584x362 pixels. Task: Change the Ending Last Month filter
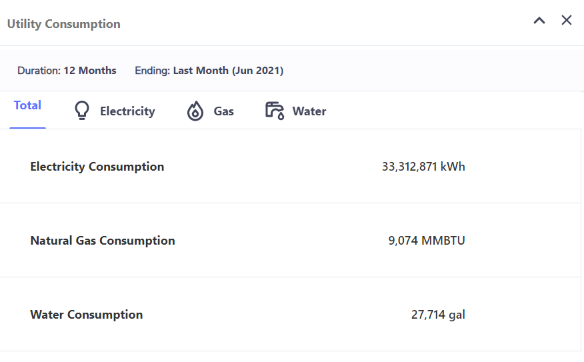pyautogui.click(x=209, y=70)
